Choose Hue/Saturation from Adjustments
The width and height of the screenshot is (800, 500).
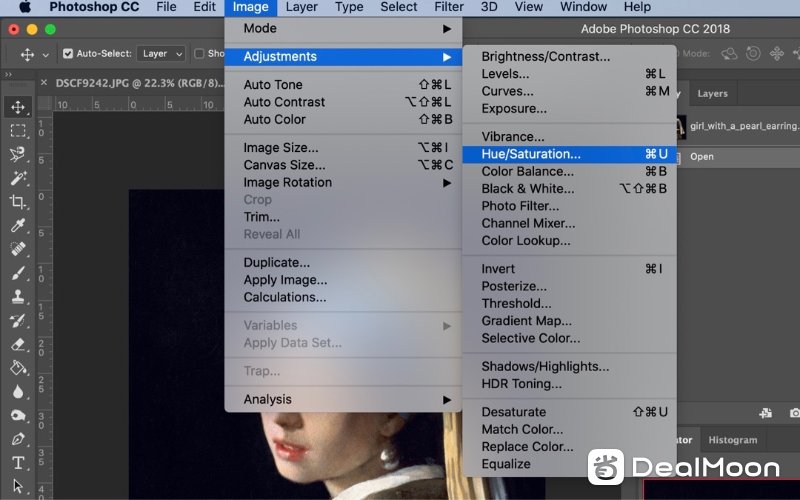tap(569, 154)
